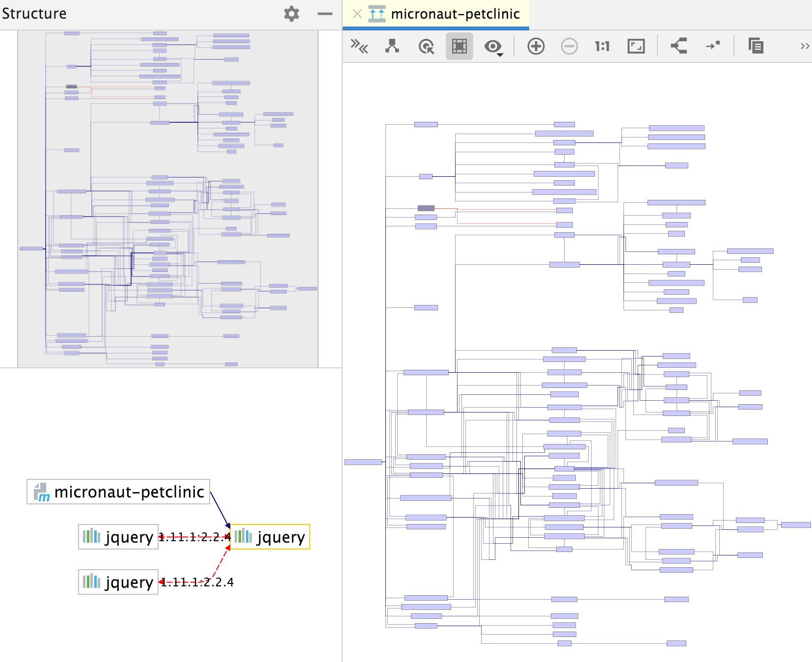Expand hidden toolbar items chevron
Image resolution: width=812 pixels, height=662 pixels.
805,46
